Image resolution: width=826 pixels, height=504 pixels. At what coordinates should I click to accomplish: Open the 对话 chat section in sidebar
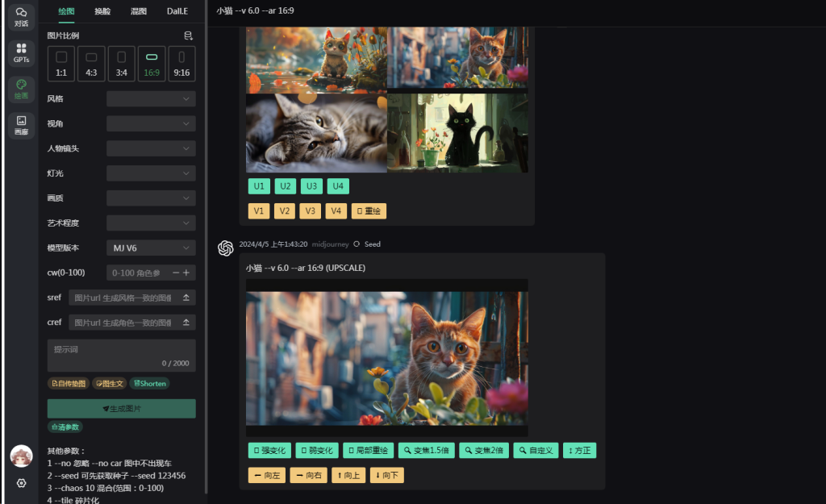[x=21, y=17]
